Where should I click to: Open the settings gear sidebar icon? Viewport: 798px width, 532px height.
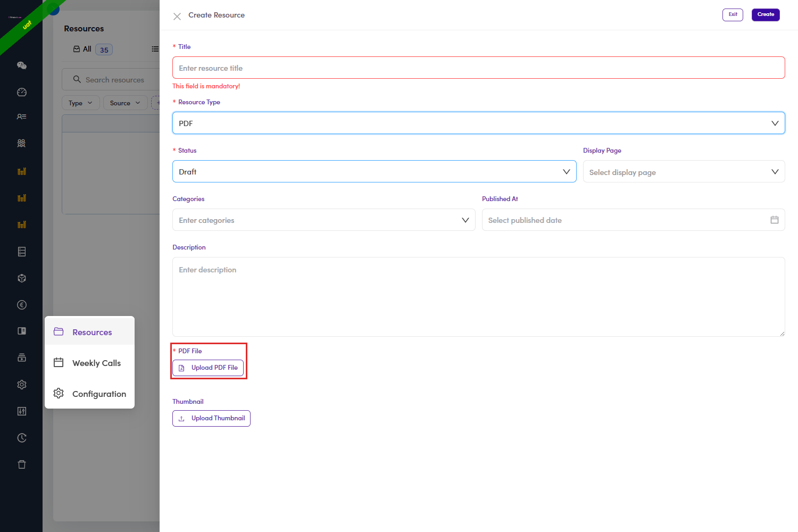(x=22, y=385)
